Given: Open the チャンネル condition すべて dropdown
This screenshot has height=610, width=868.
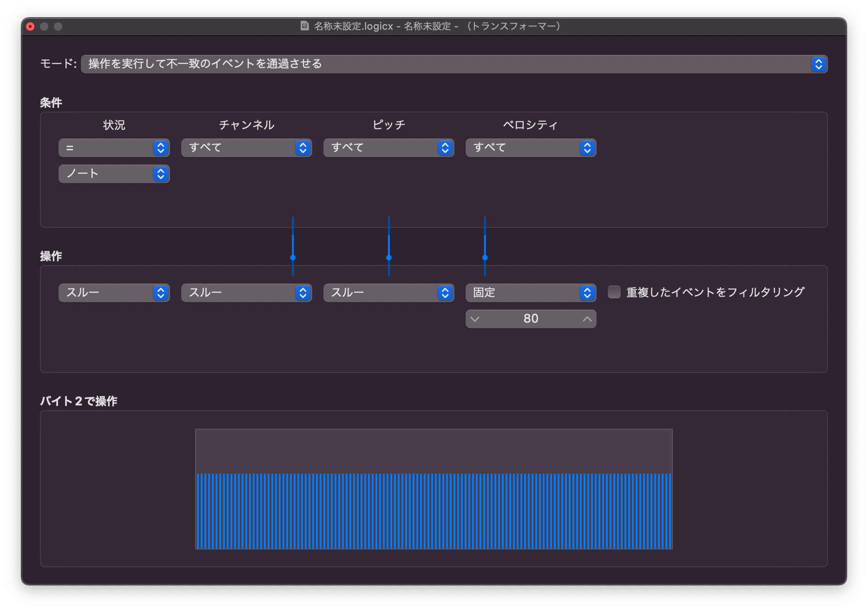Looking at the screenshot, I should (x=246, y=148).
